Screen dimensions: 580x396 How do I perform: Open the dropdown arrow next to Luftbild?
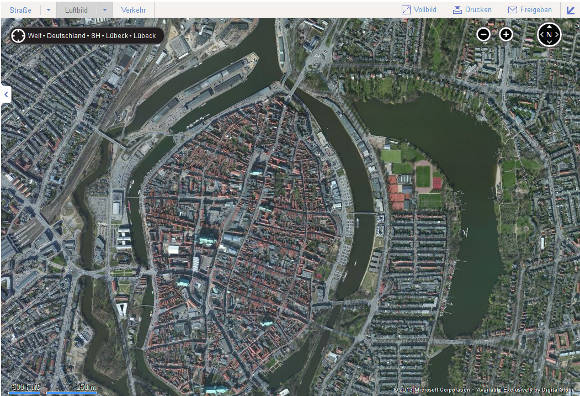(105, 10)
